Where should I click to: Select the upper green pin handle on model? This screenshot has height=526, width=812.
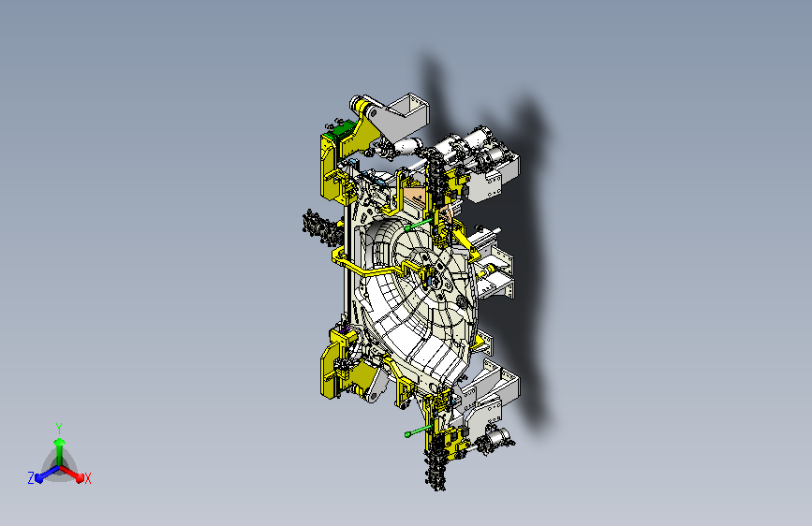coord(419,225)
